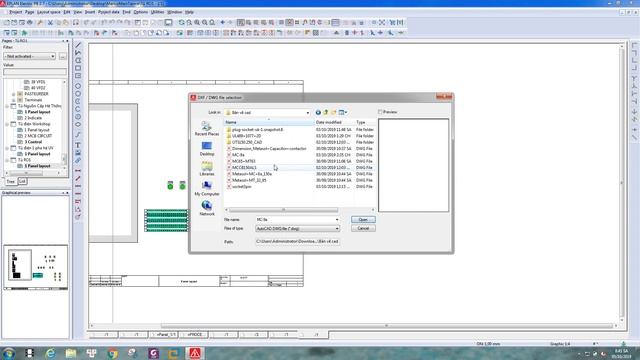The image size is (640, 360).
Task: Select the 2 Indicate page in tree
Action: [33, 118]
